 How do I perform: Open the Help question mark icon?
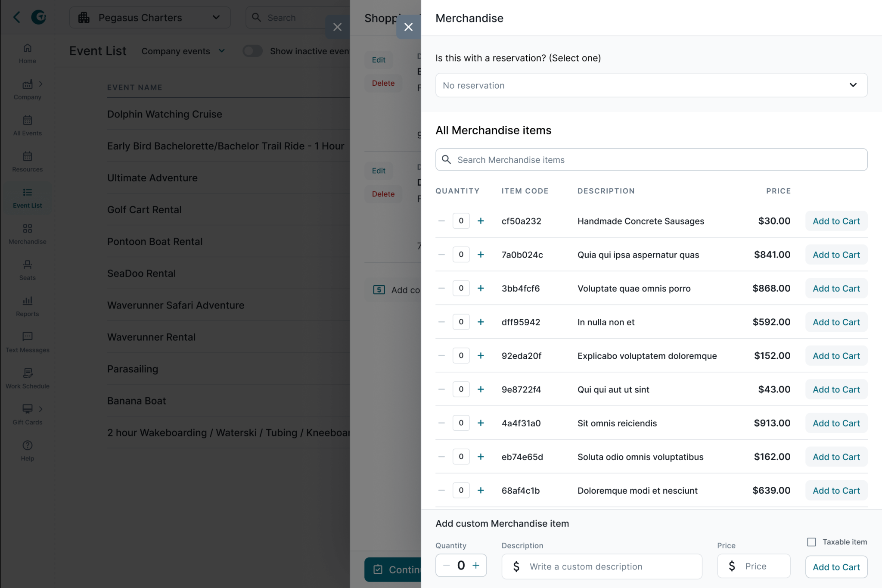point(27,445)
